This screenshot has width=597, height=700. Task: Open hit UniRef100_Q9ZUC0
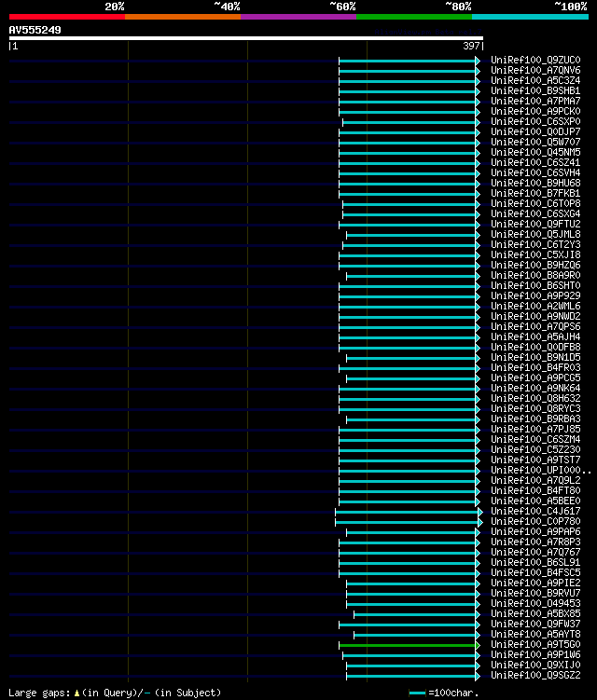(535, 60)
